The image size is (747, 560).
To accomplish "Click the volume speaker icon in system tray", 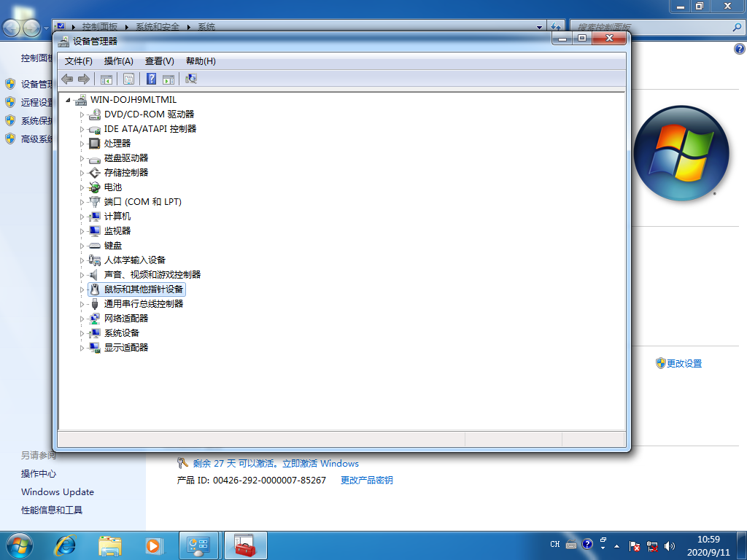I will pyautogui.click(x=670, y=545).
